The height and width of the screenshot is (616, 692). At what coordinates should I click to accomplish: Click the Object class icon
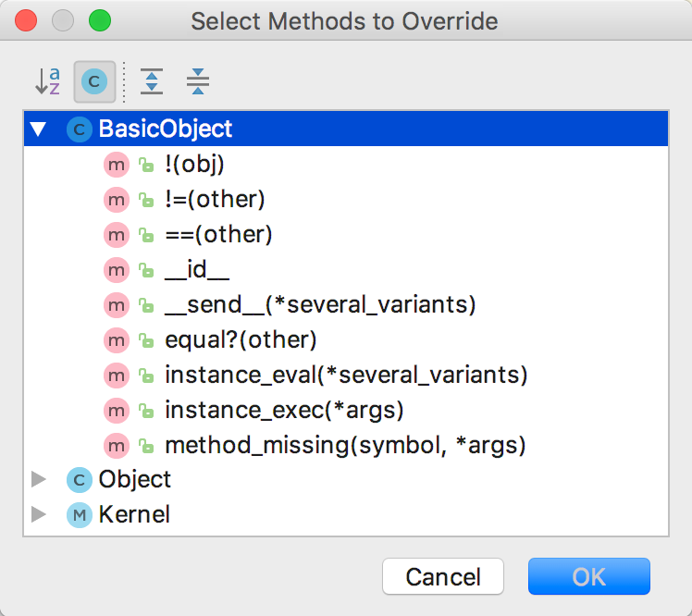(80, 479)
